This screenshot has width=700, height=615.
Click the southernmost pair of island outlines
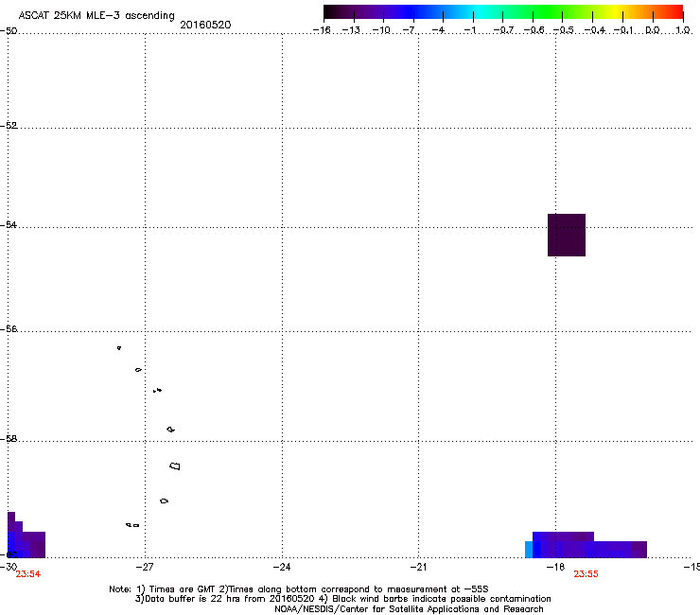pyautogui.click(x=132, y=525)
